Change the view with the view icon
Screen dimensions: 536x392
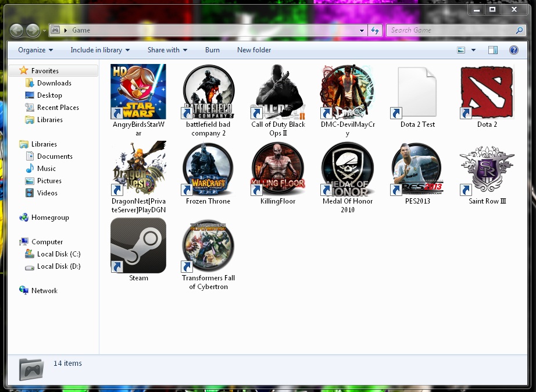coord(461,50)
